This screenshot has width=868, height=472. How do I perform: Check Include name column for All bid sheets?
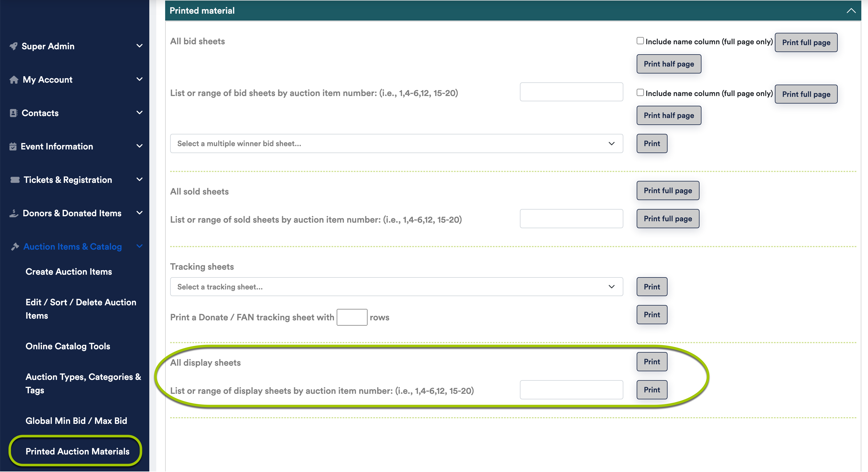[640, 41]
